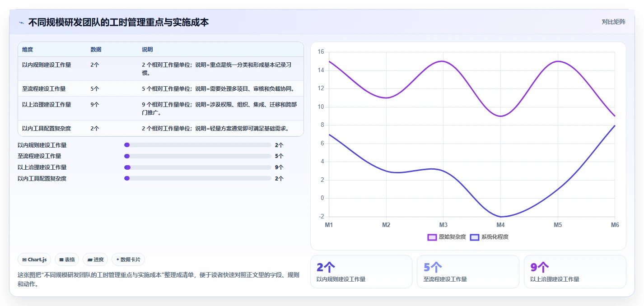
Task: Toggle the 原始复杂度 legend swatch
Action: click(432, 237)
